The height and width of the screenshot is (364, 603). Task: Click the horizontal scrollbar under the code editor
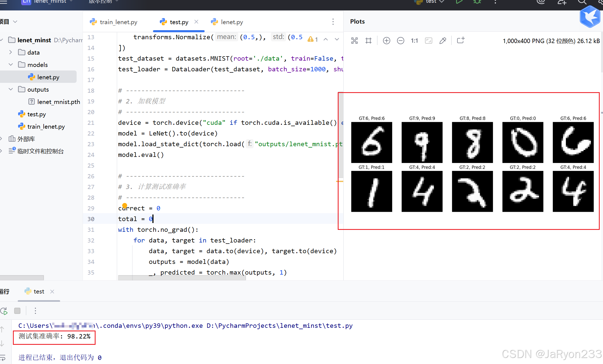[x=182, y=278]
